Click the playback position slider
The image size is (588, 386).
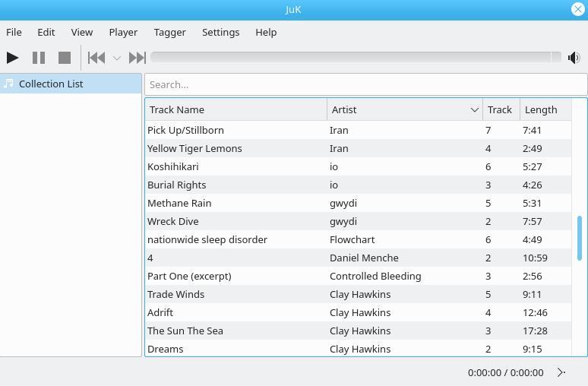[356, 58]
